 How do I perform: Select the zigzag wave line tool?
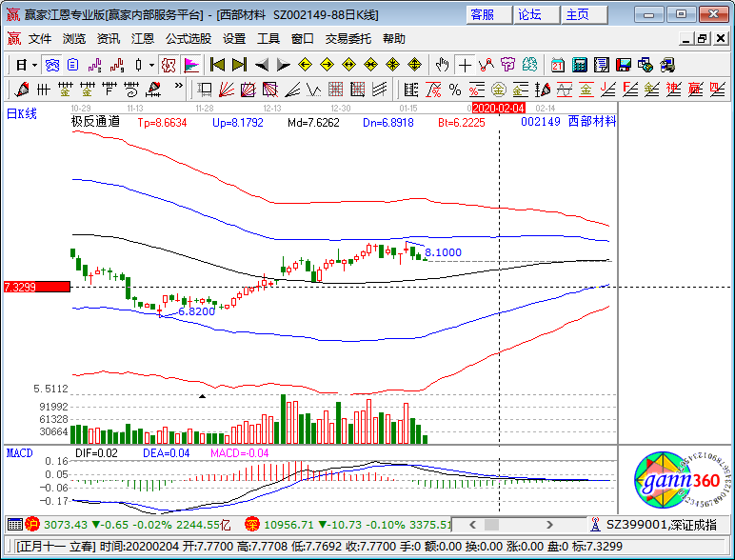point(313,90)
